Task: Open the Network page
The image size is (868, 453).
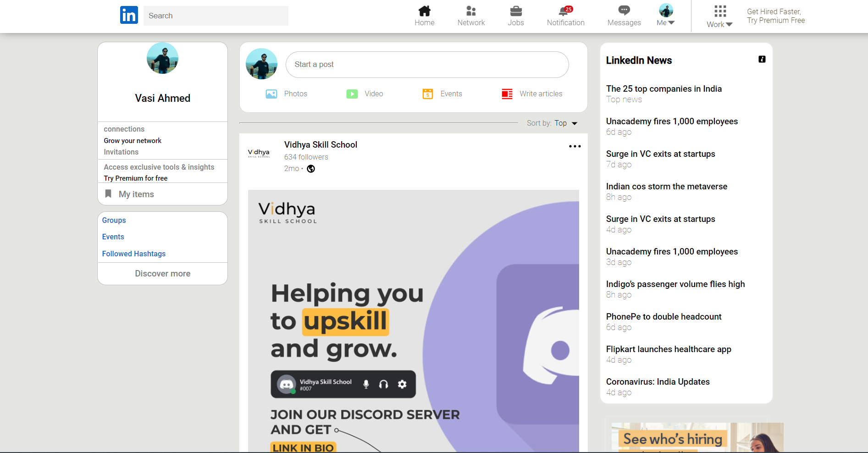Action: pyautogui.click(x=471, y=15)
